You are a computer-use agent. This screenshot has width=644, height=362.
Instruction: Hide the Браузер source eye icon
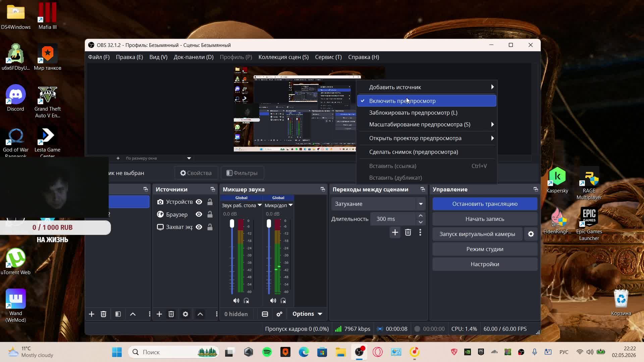(x=199, y=215)
